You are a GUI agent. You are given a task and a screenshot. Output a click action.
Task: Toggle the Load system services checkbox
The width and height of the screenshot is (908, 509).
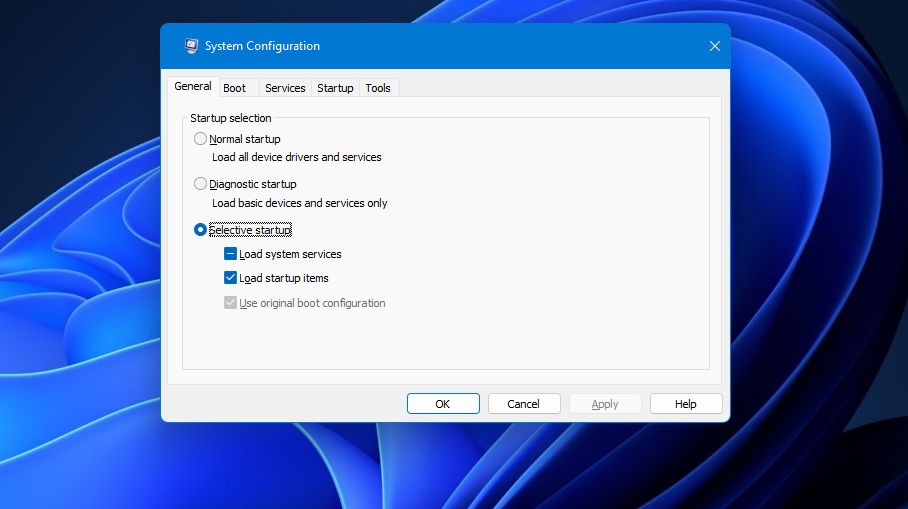pos(231,254)
